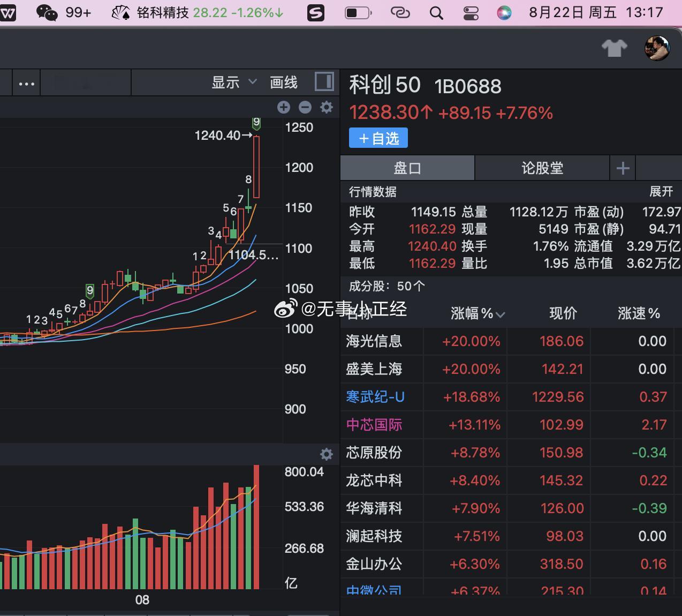Open battery status icon
This screenshot has height=616, width=682.
358,12
